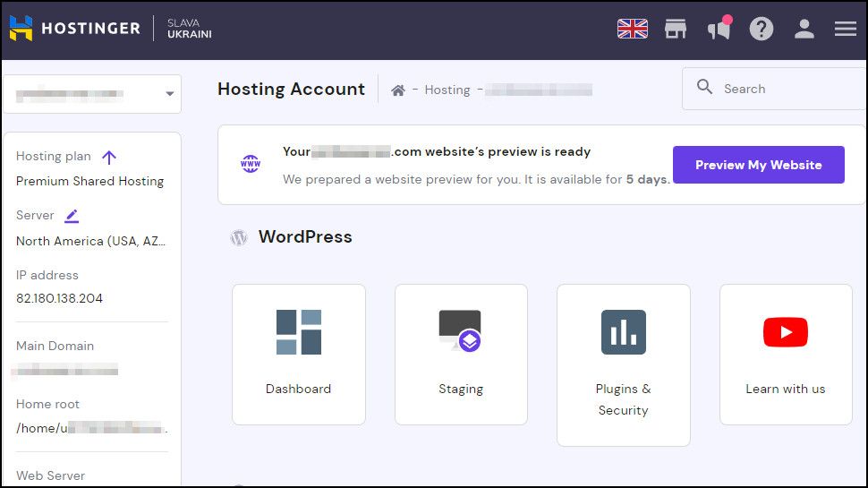This screenshot has width=868, height=488.
Task: Click the WordPress logo icon
Action: tap(239, 237)
